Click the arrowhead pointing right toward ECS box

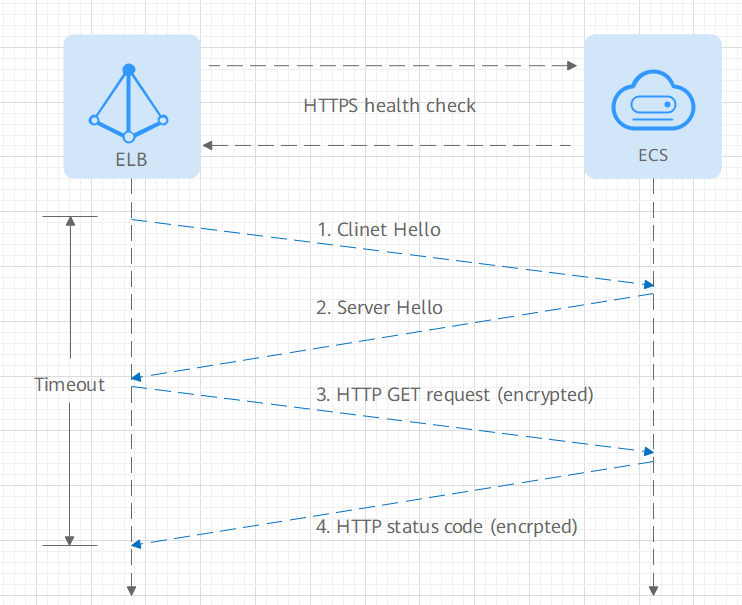click(x=572, y=66)
